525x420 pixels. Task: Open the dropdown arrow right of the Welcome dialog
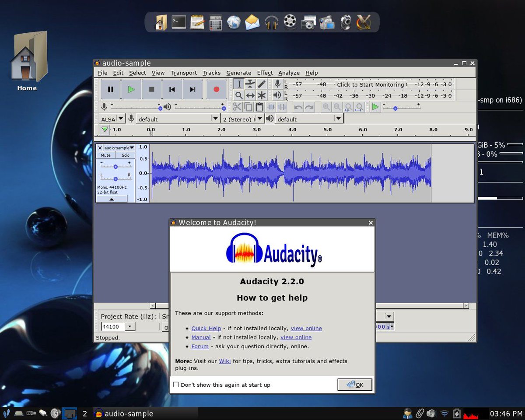[389, 316]
